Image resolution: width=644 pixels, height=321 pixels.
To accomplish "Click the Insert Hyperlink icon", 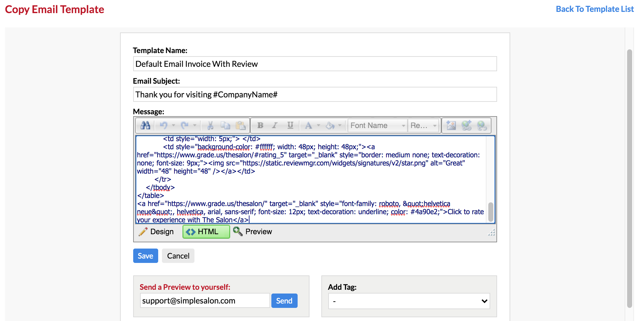I will [466, 126].
